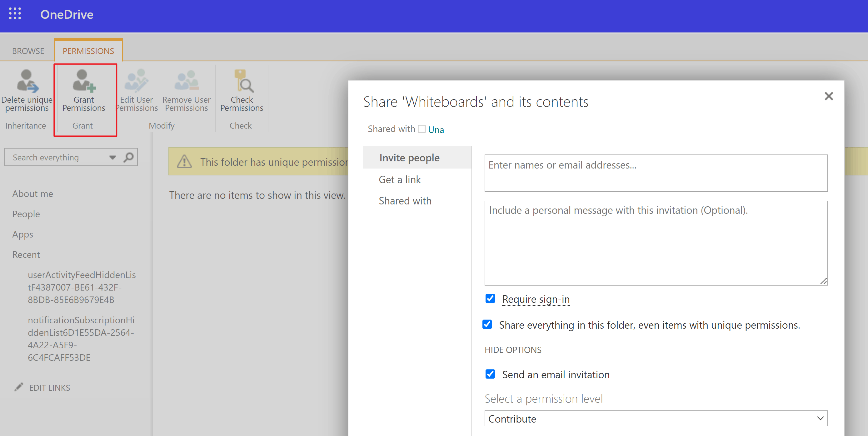Open the Contribute permission level dropdown
The height and width of the screenshot is (436, 868).
click(x=820, y=418)
